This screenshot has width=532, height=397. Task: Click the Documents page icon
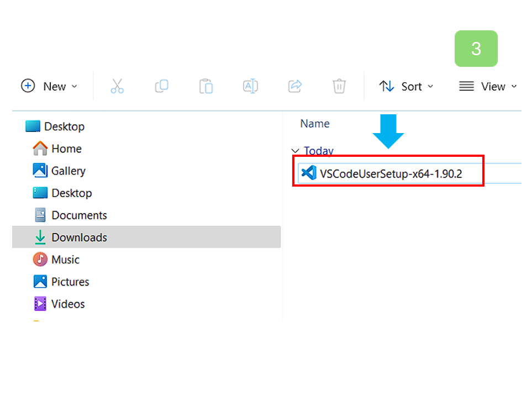point(40,215)
